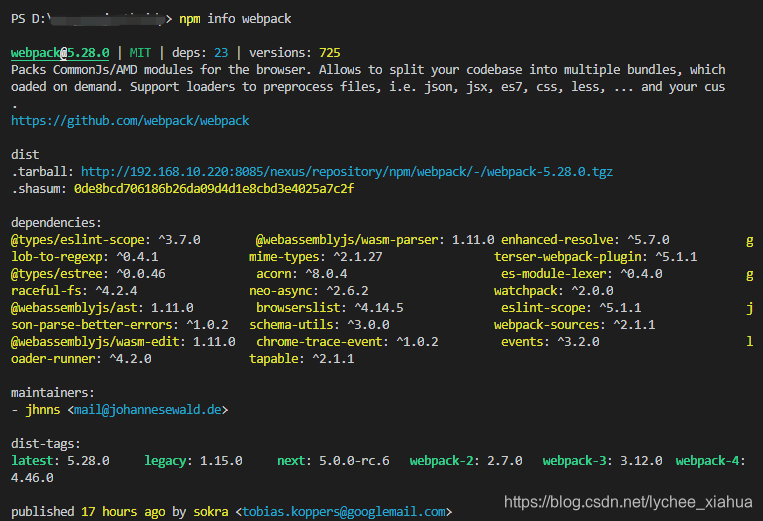This screenshot has height=521, width=763.
Task: Click the tapable ^2.1.1 entry
Action: [x=302, y=359]
